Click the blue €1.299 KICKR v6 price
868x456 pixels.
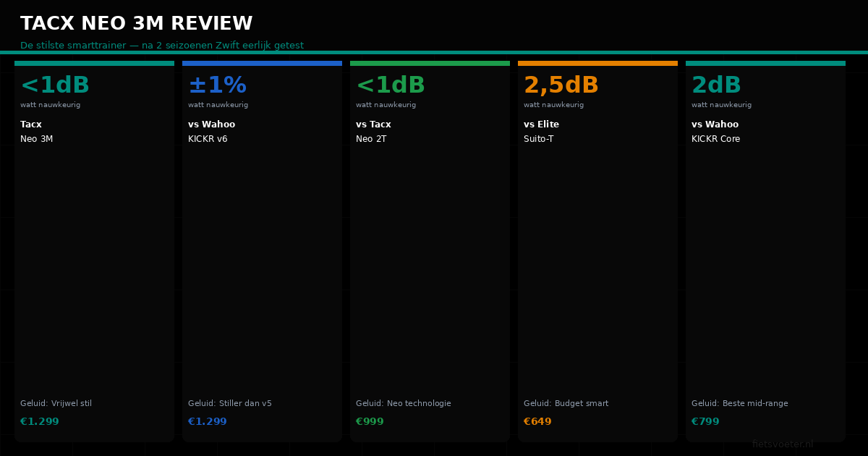click(x=208, y=422)
